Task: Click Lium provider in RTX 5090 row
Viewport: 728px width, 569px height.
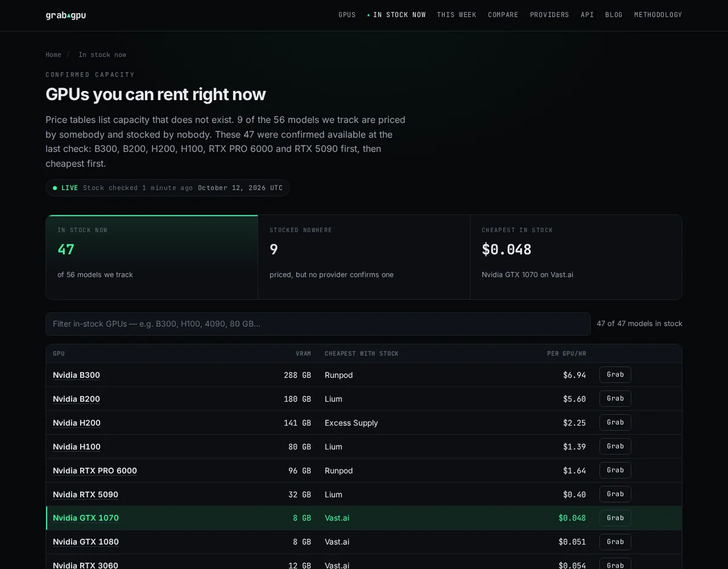Action: pyautogui.click(x=333, y=494)
